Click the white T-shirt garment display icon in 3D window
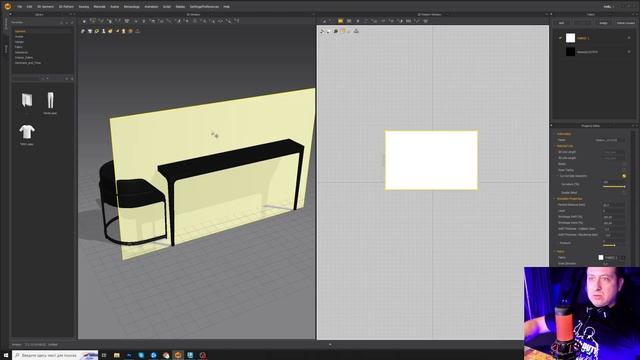This screenshot has width=640, height=360. pos(90,31)
